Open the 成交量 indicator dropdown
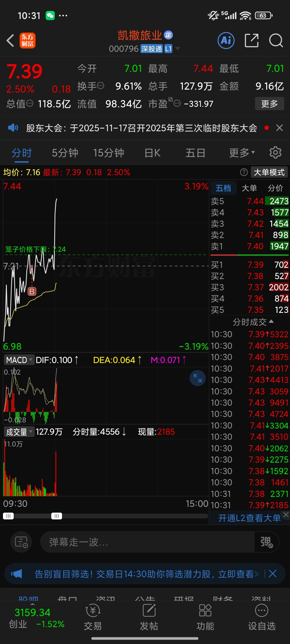The image size is (290, 644). pos(19,432)
